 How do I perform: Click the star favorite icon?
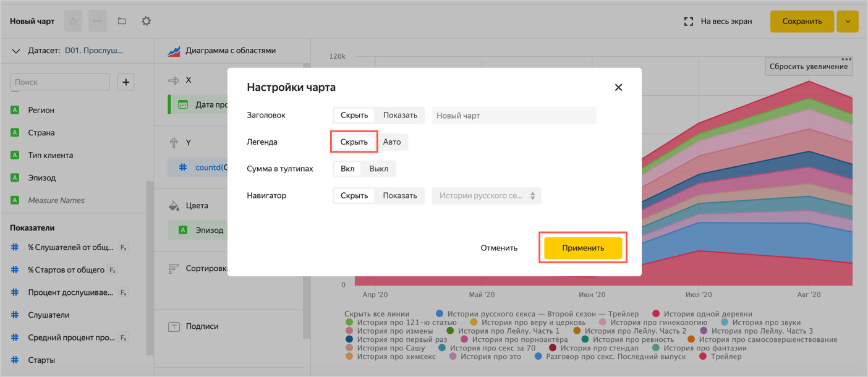point(74,21)
